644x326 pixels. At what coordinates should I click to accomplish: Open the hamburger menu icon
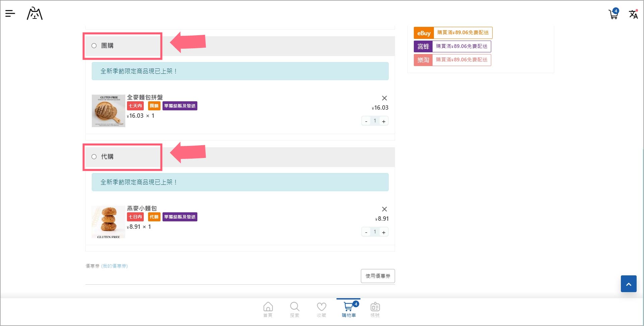tap(10, 13)
